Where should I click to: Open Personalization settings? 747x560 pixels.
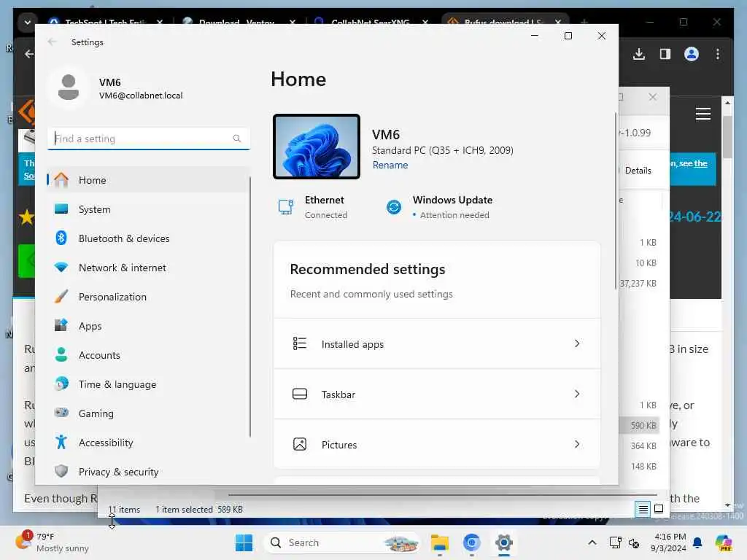coord(148,297)
